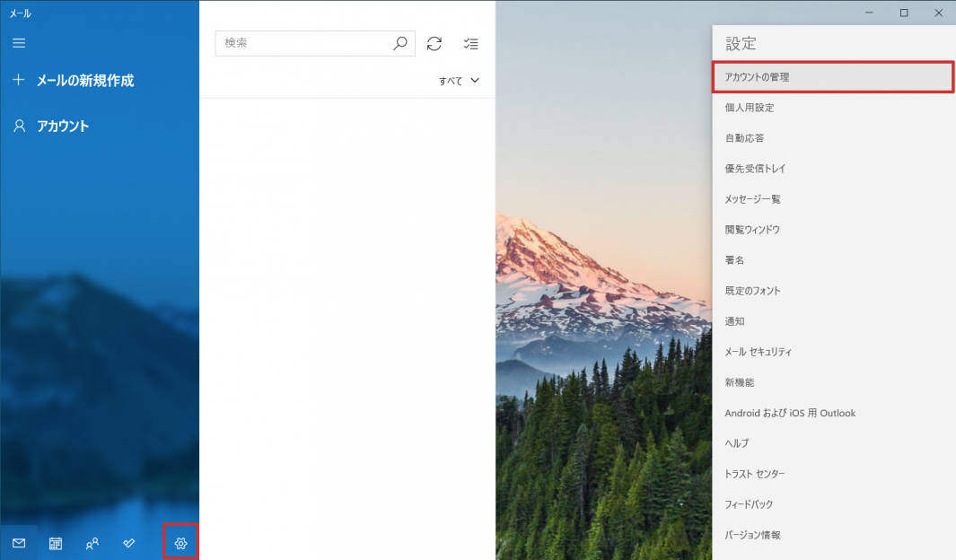This screenshot has width=956, height=560.
Task: Open メール セキュリティ settings entry
Action: coord(758,352)
